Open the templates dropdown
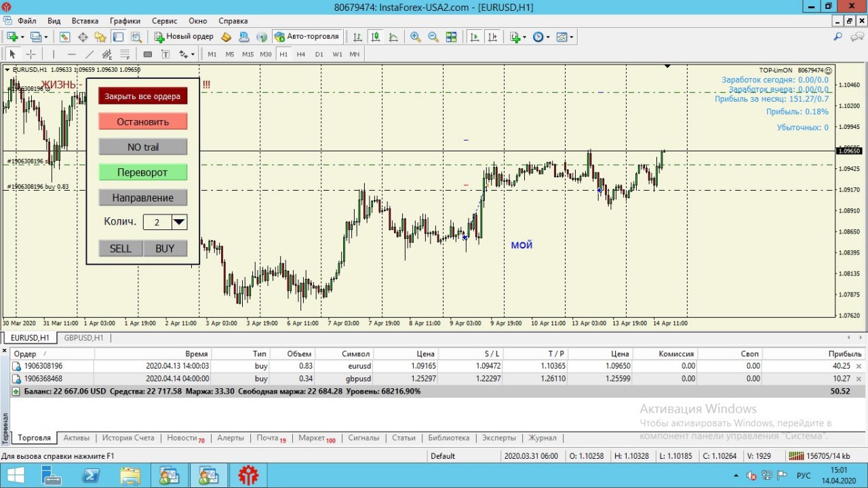This screenshot has width=868, height=488. [572, 37]
